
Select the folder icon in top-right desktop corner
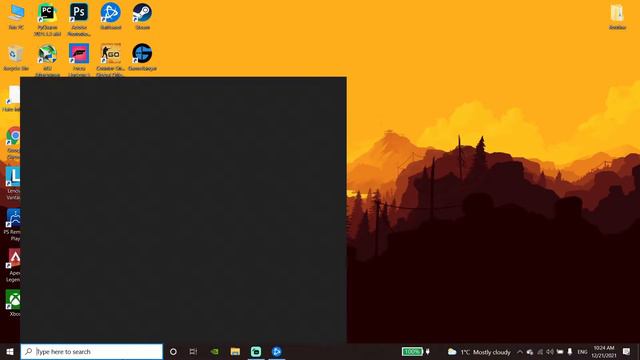coord(617,17)
